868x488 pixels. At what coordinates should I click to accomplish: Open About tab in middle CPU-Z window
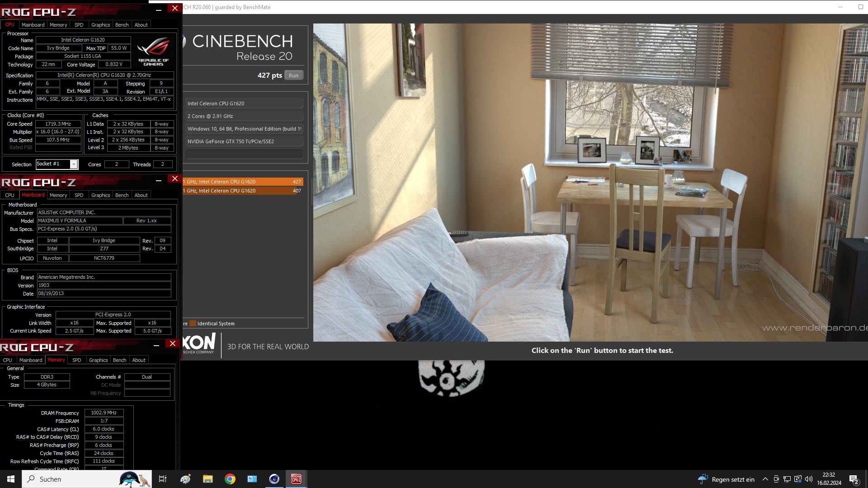point(141,195)
